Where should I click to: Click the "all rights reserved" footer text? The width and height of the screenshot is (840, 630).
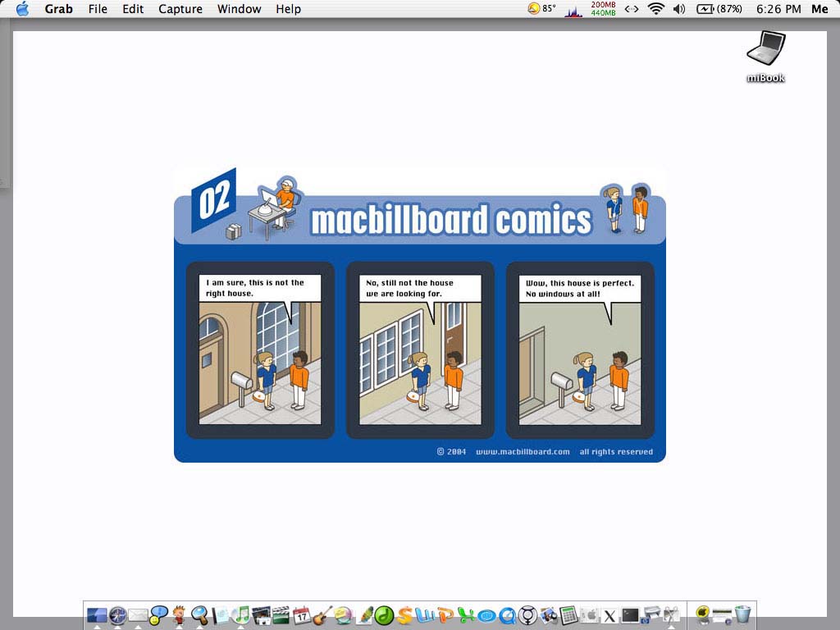click(616, 452)
